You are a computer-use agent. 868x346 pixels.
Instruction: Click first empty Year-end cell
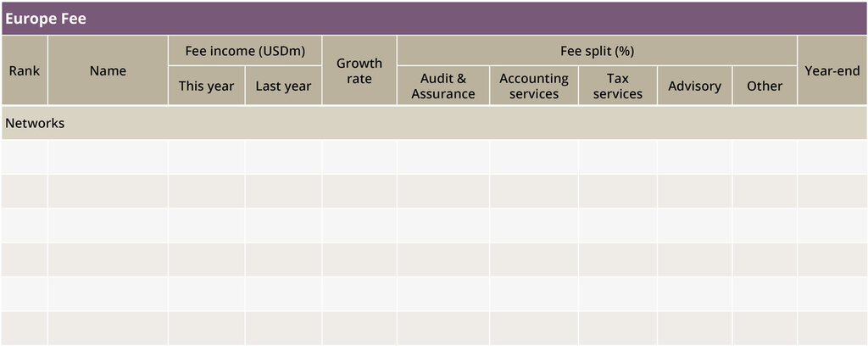pyautogui.click(x=832, y=157)
